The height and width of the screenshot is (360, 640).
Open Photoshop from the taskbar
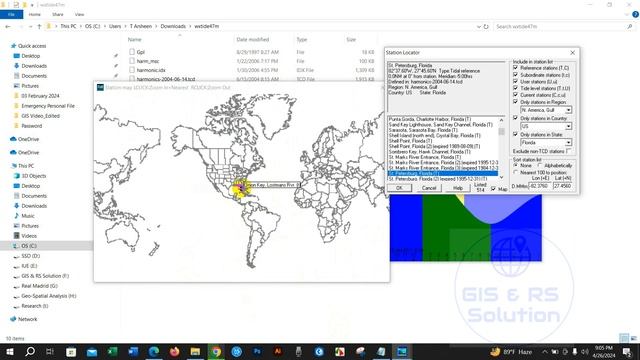click(x=257, y=351)
